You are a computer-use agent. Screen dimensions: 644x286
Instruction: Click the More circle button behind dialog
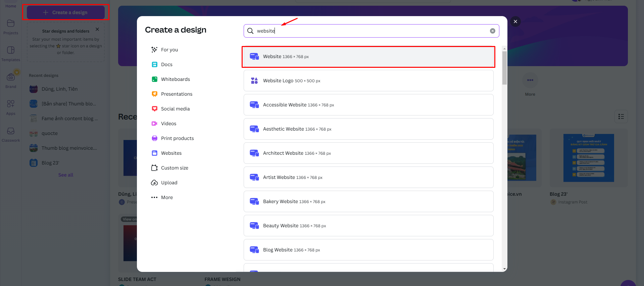[530, 80]
